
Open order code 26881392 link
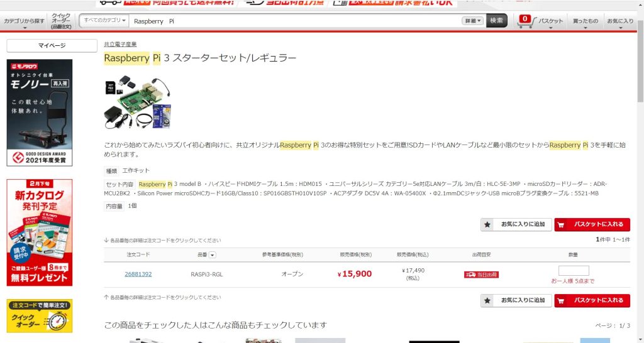click(x=138, y=274)
